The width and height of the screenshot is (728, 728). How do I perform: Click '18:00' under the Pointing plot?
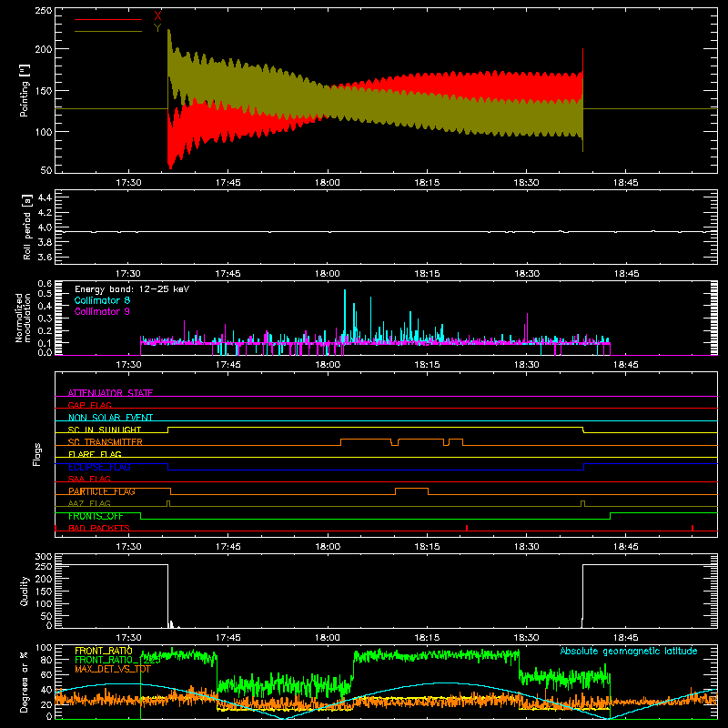328,183
